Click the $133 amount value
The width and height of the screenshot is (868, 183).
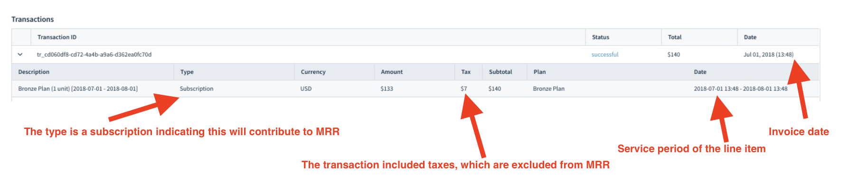click(387, 89)
